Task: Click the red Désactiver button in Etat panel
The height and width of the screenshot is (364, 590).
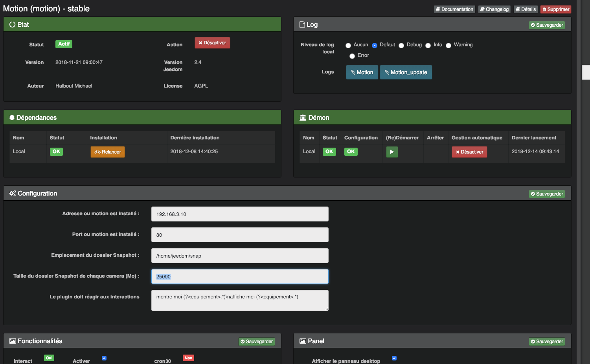Action: pos(212,43)
